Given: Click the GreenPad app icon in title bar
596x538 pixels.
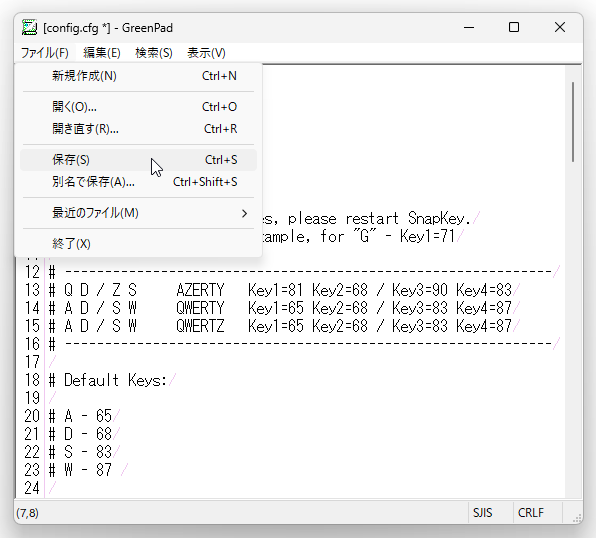Looking at the screenshot, I should point(29,28).
